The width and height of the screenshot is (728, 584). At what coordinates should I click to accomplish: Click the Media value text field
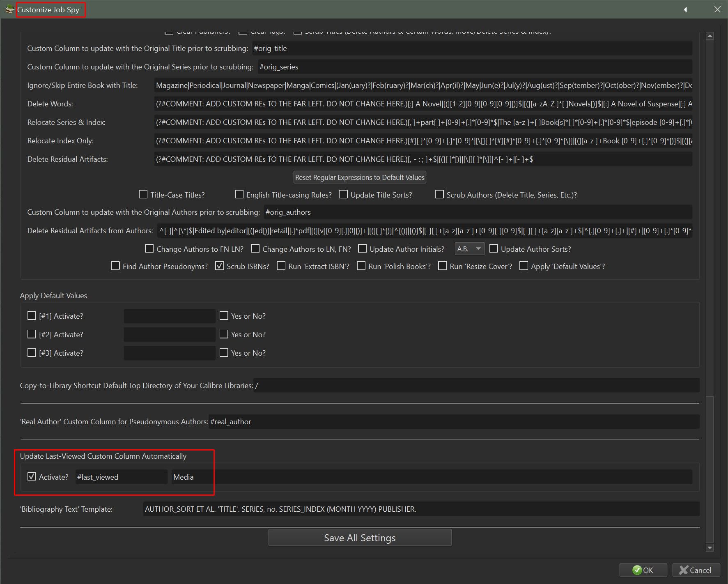432,477
